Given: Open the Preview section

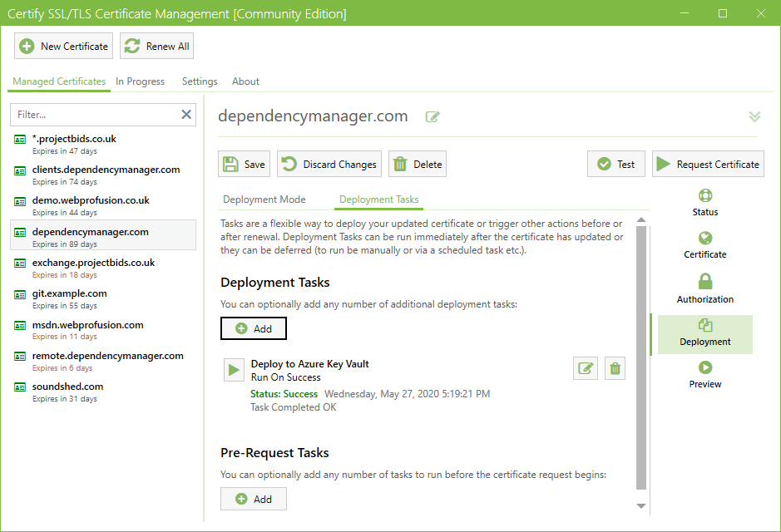Looking at the screenshot, I should [704, 375].
